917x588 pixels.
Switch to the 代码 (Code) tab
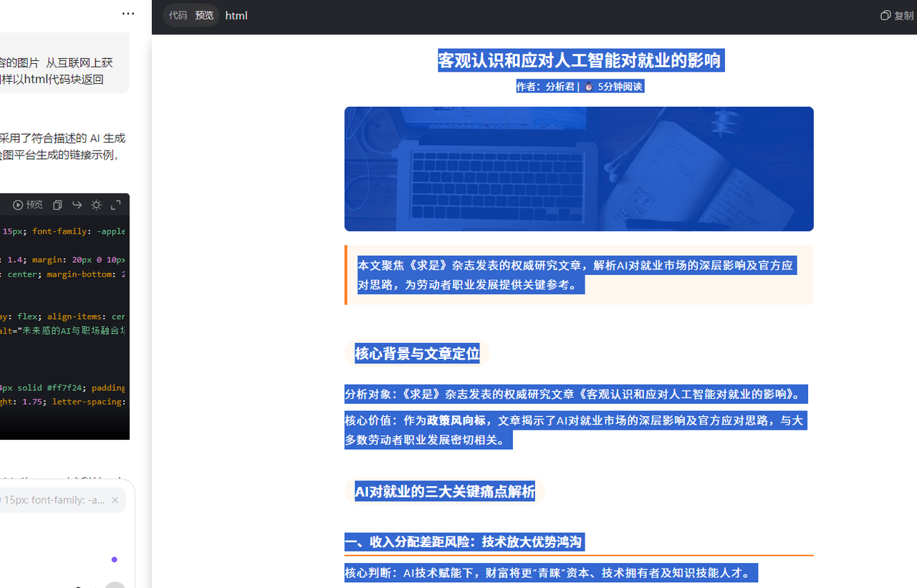(178, 15)
